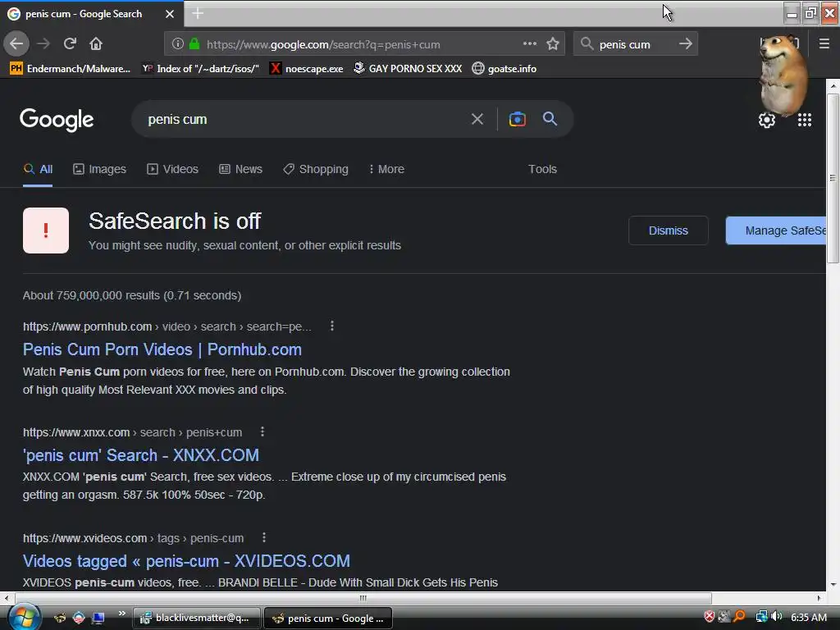Switch to the Videos tab

tap(172, 169)
